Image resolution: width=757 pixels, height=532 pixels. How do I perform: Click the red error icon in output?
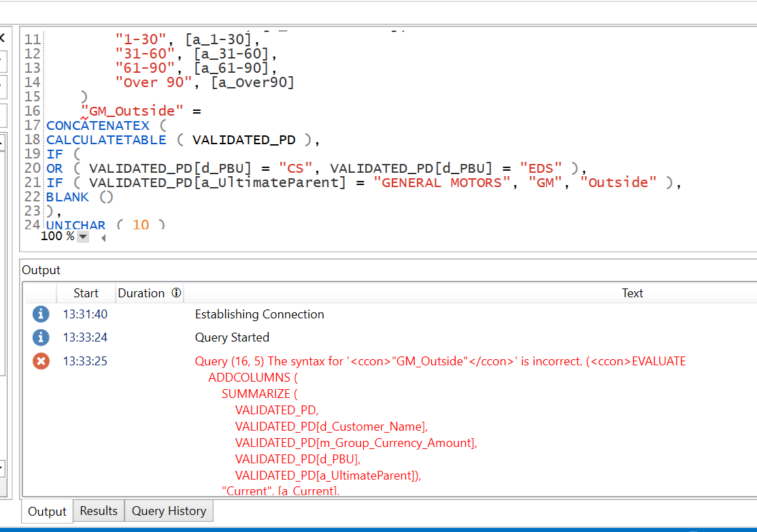pyautogui.click(x=41, y=361)
